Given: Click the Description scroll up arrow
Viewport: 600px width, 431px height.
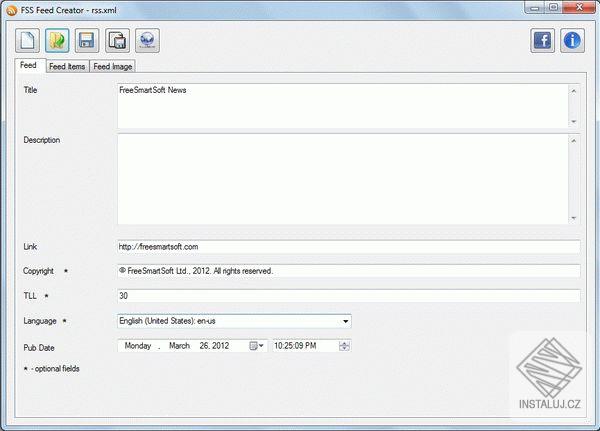Looking at the screenshot, I should click(574, 141).
